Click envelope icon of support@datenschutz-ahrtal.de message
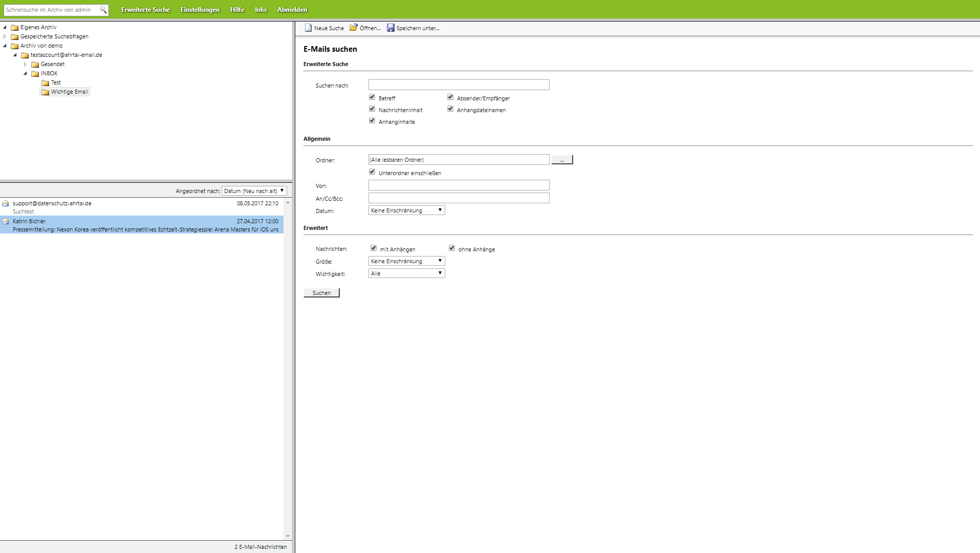The width and height of the screenshot is (980, 553). coord(6,204)
